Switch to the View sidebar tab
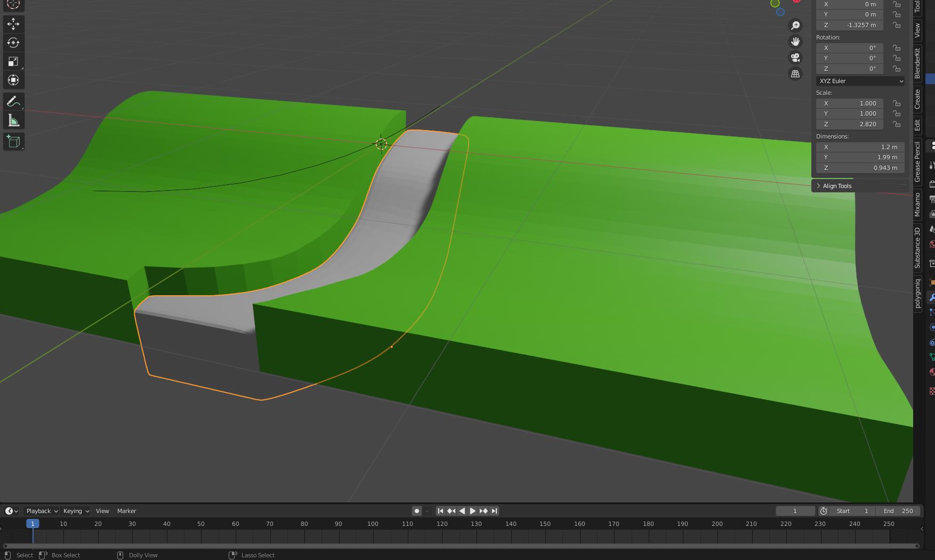This screenshot has height=560, width=935. pyautogui.click(x=917, y=30)
